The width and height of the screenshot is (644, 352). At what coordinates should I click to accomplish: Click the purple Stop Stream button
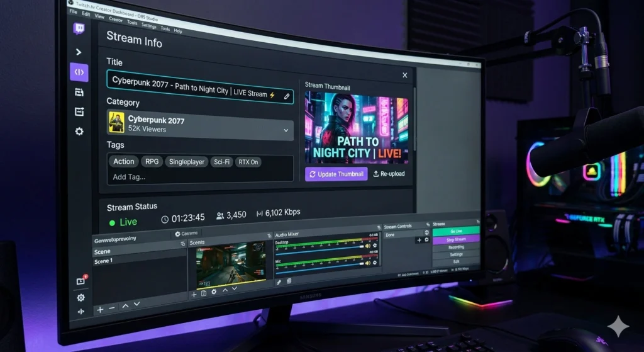456,239
